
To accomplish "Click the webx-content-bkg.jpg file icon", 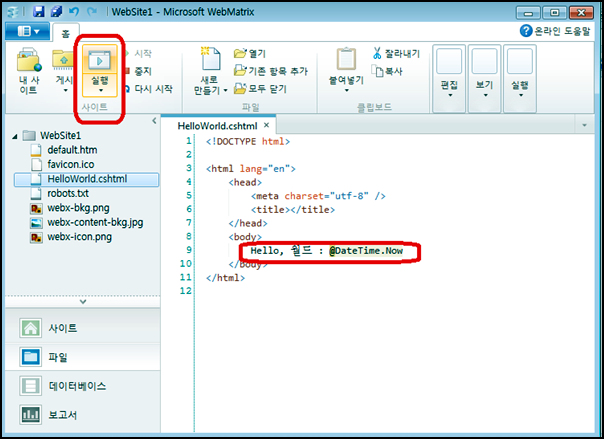I will tap(36, 223).
